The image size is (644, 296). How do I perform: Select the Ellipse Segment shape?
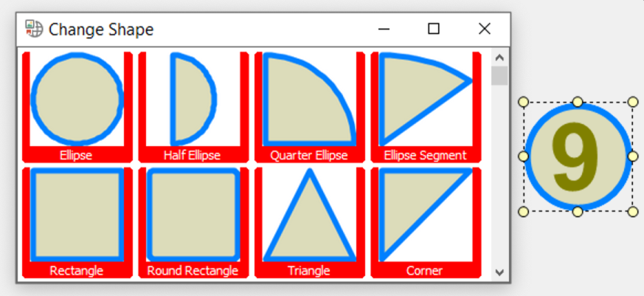(426, 107)
